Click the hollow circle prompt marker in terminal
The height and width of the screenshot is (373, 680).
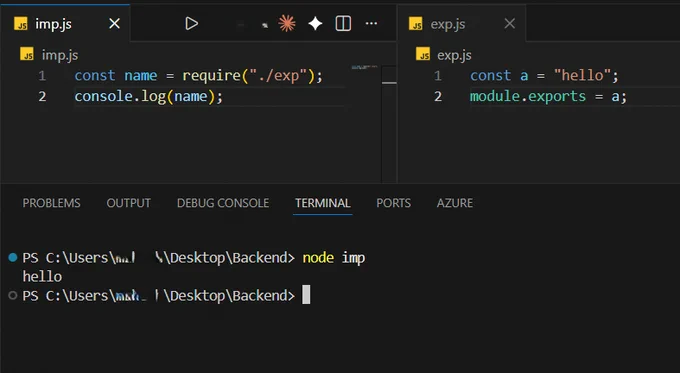click(13, 295)
